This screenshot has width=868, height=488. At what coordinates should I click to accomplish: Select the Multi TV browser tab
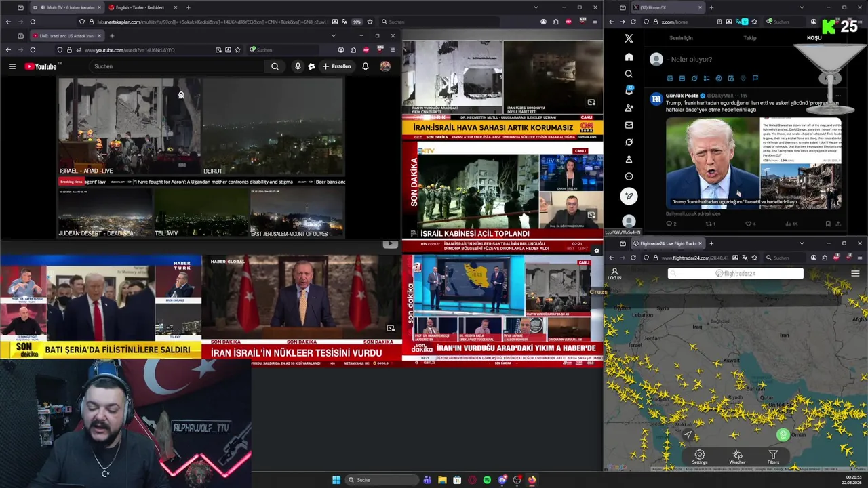67,7
